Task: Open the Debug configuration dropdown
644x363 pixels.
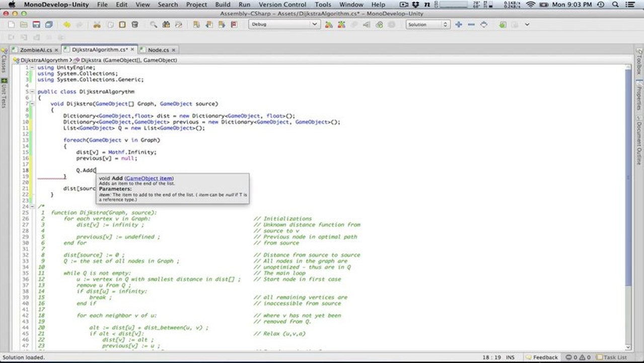Action: [284, 24]
